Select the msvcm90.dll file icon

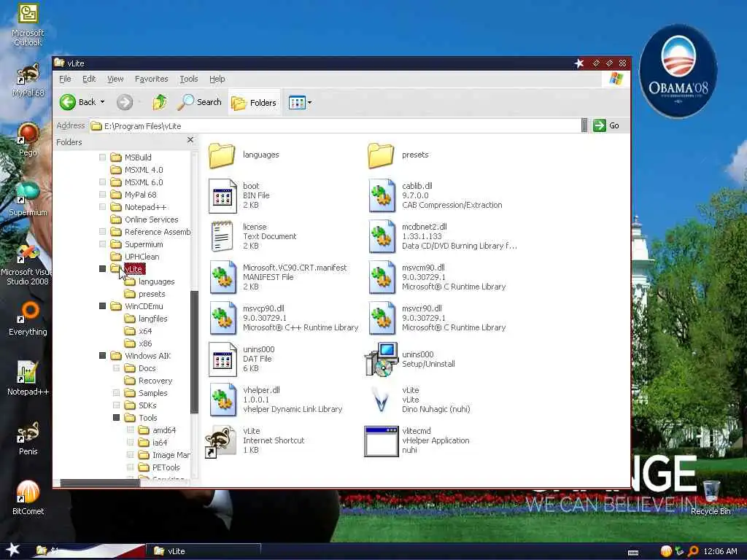pos(382,277)
